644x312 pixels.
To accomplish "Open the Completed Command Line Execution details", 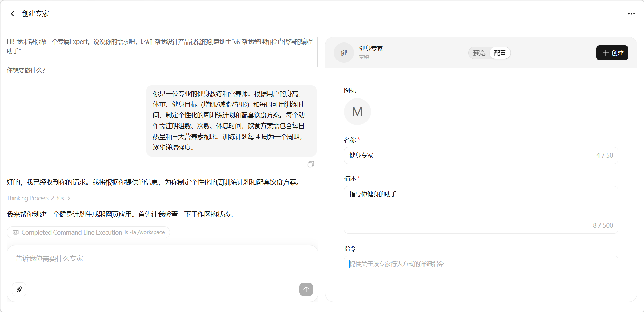I will click(88, 233).
